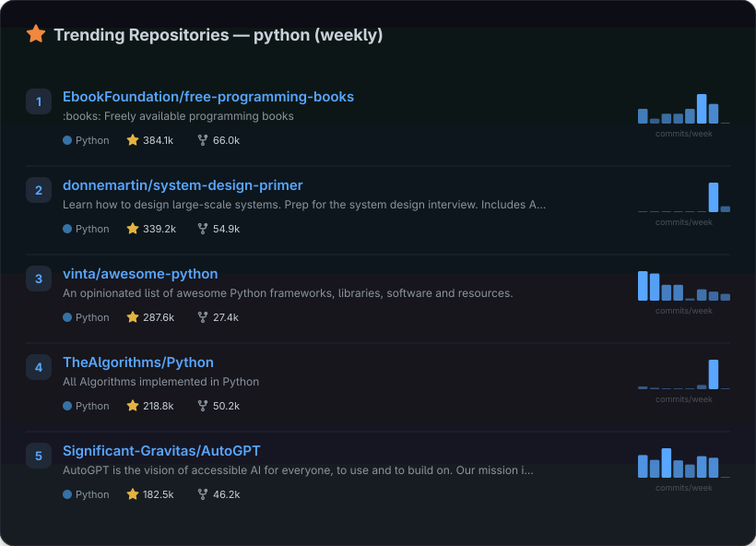Click Python language dot for system-design-primer

67,229
